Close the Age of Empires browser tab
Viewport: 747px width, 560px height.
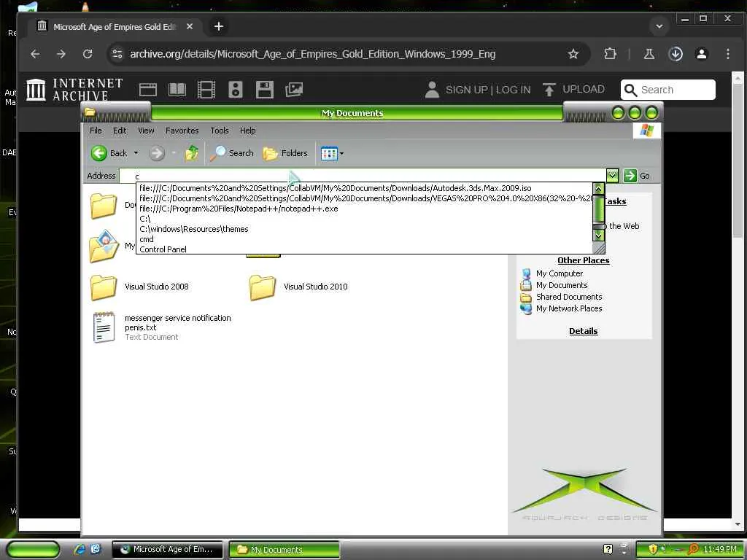click(189, 27)
